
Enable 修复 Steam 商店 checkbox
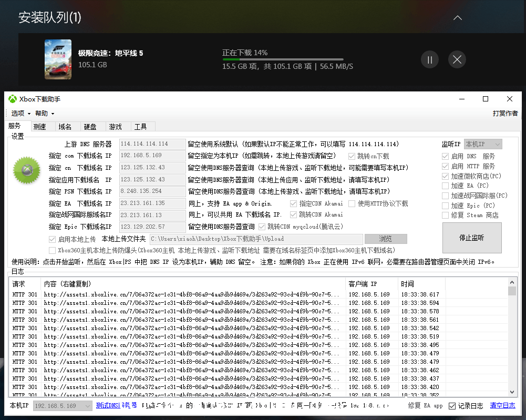tap(445, 216)
